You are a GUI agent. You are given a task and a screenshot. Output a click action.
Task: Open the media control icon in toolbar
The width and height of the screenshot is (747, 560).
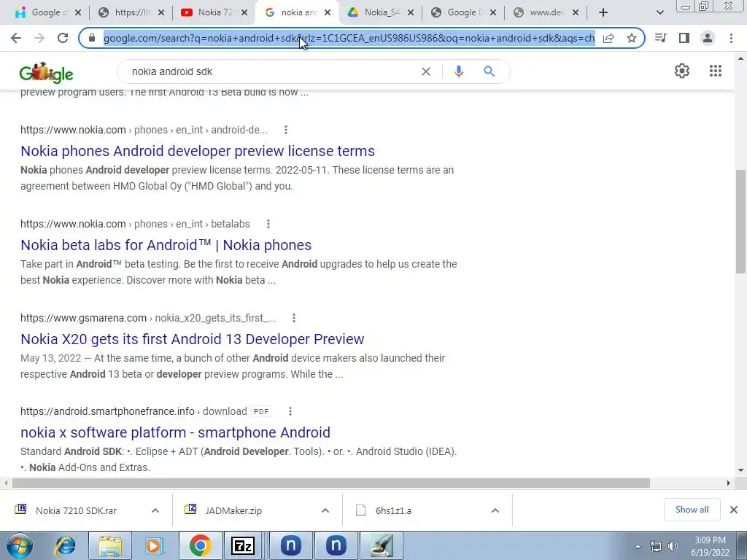point(661,38)
